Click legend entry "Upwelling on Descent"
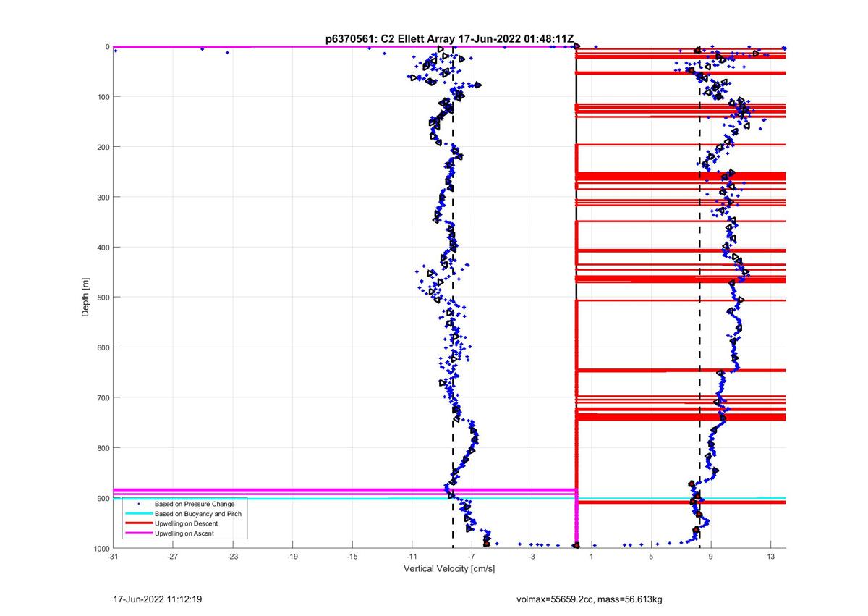Image resolution: width=868 pixels, height=616 pixels. [x=187, y=523]
